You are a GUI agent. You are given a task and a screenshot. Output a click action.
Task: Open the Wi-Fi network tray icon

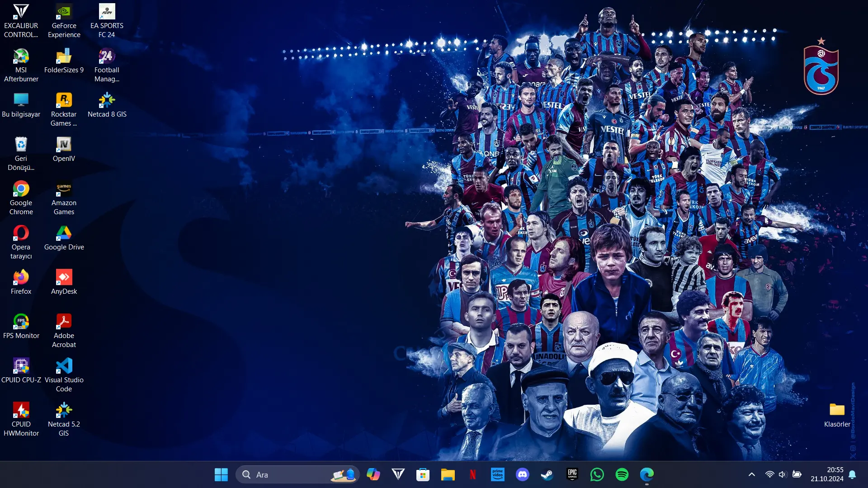point(769,474)
